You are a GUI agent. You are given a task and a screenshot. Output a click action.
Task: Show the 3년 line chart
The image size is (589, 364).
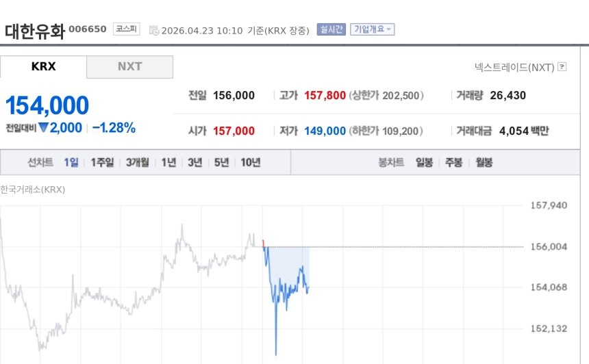[195, 163]
